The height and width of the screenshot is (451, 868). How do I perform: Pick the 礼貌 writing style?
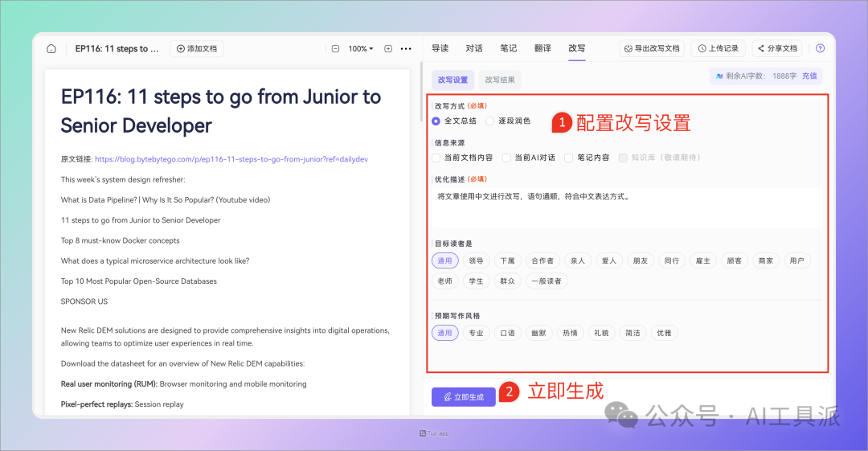(x=602, y=333)
